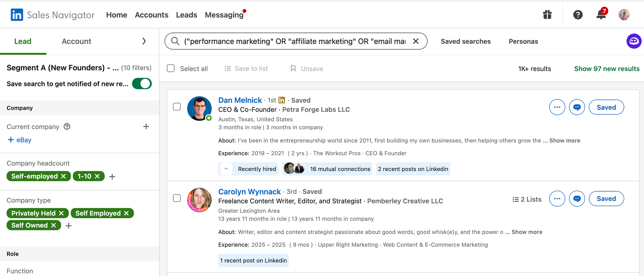Open the Leads menu item
This screenshot has height=276, width=644.
186,15
